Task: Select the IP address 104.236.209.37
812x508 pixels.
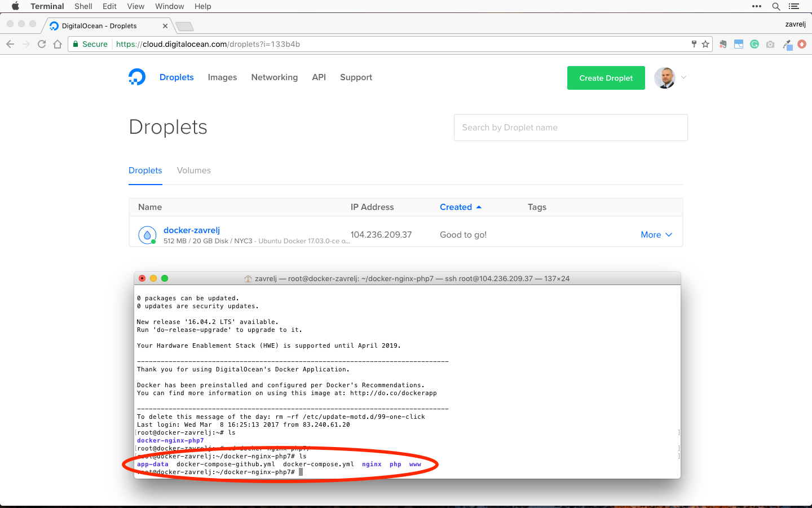Action: [x=381, y=235]
